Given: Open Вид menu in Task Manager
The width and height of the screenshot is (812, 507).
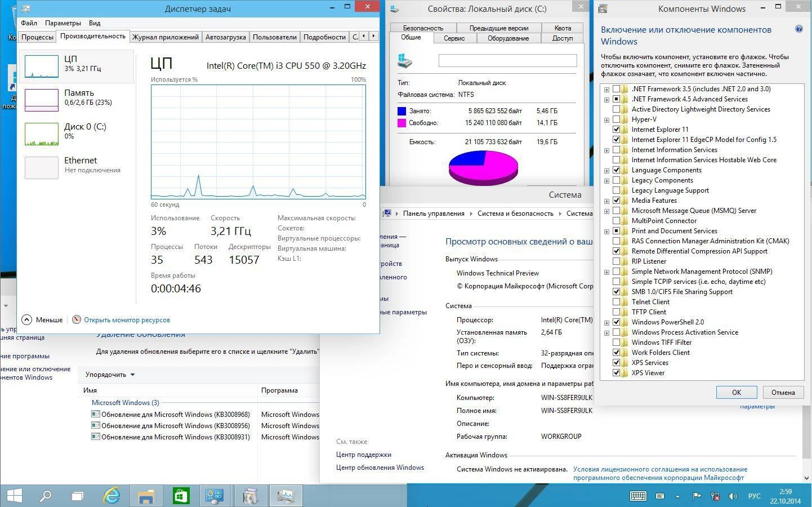Looking at the screenshot, I should click(95, 23).
